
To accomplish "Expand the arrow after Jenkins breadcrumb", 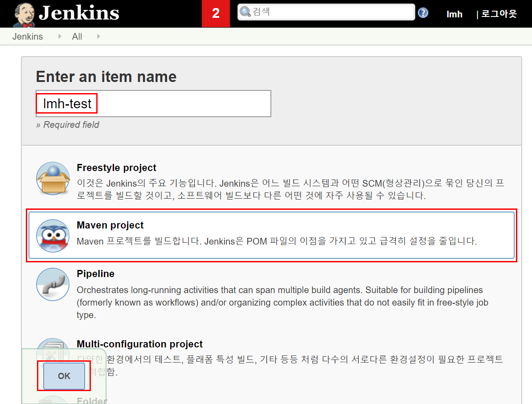I will tap(60, 36).
